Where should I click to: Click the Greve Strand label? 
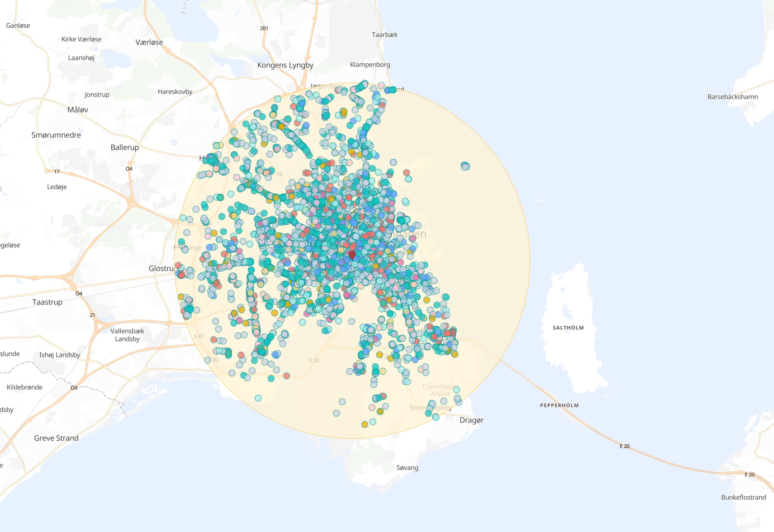pos(56,438)
